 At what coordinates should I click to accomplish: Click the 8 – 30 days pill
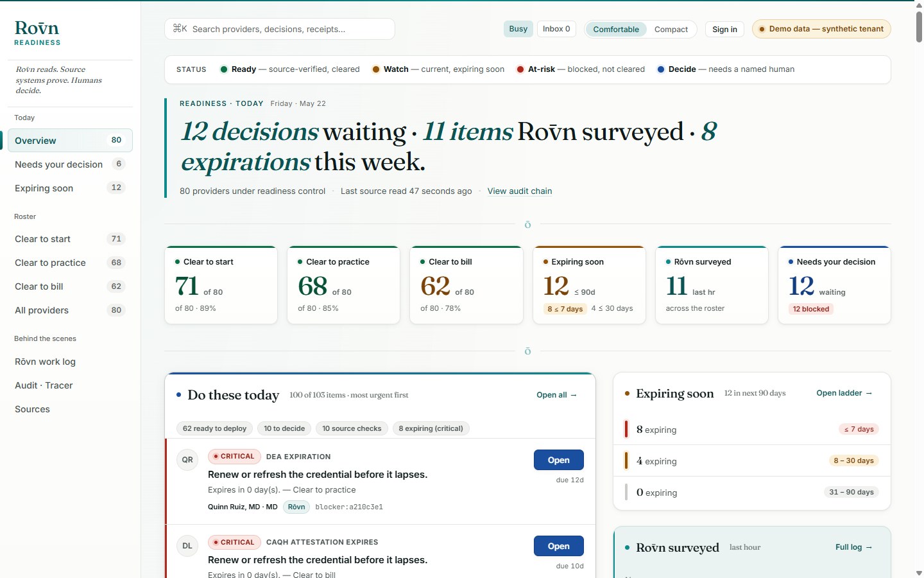(x=853, y=460)
